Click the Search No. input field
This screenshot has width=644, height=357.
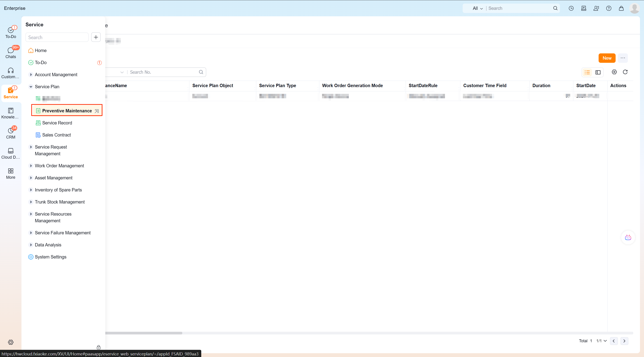(163, 72)
